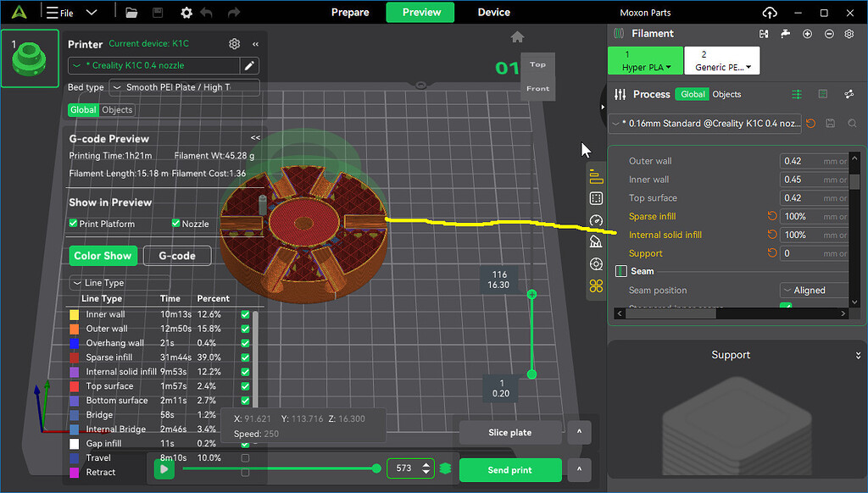The width and height of the screenshot is (868, 493).
Task: Click the edit pencil beside printer preset
Action: (249, 65)
